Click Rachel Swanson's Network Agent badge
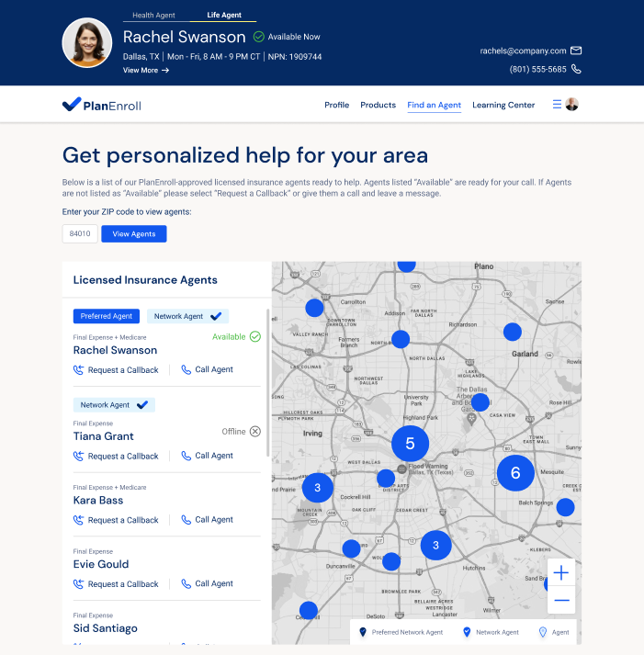Viewport: 644px width, 655px height. [187, 316]
